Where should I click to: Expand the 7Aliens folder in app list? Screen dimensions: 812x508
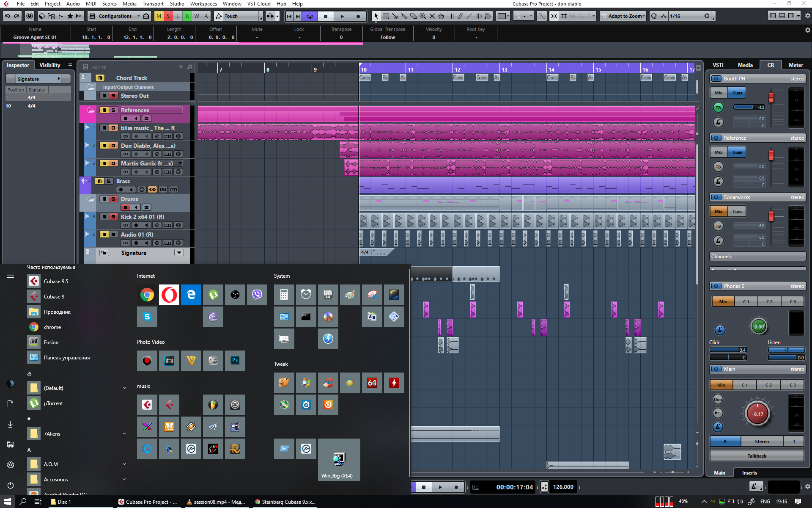[124, 433]
